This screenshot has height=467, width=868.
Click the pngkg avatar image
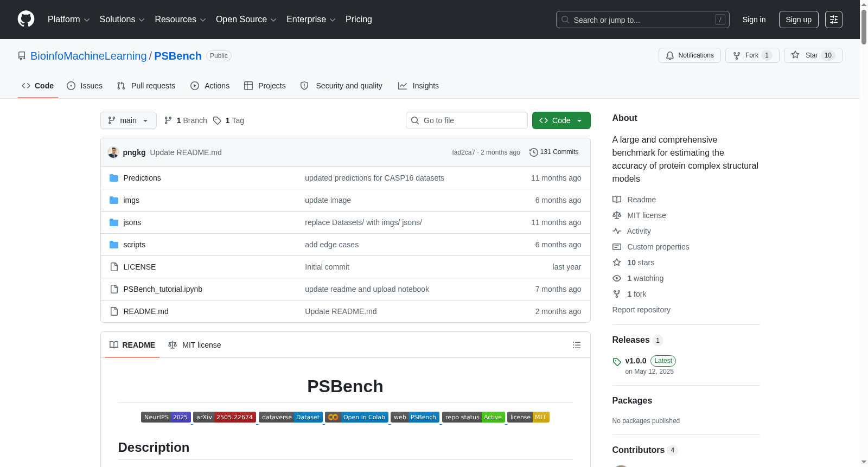(113, 152)
